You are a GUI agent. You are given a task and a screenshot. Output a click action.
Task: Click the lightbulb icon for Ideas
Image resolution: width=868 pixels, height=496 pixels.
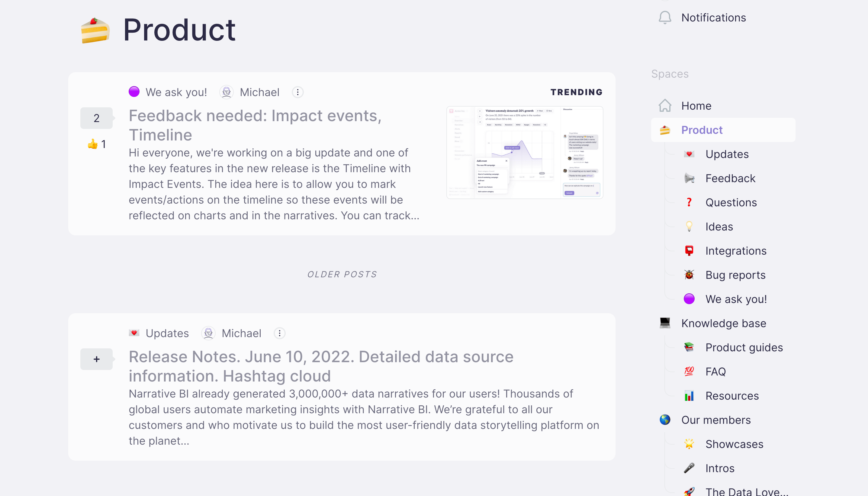689,226
